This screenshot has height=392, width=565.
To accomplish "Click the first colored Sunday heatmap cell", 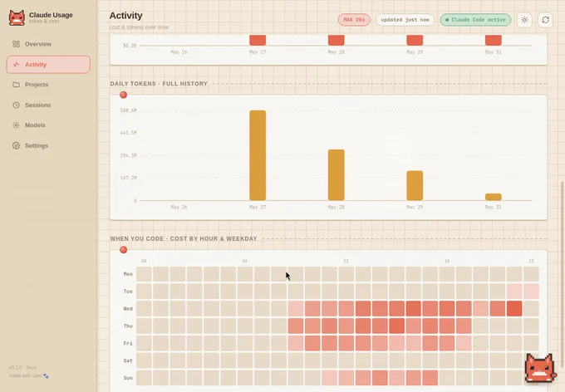I will point(329,378).
